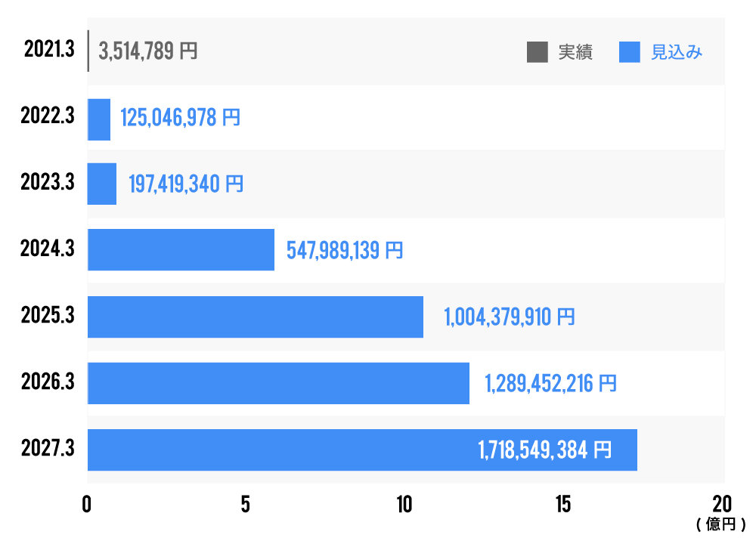Image resolution: width=756 pixels, height=544 pixels.
Task: Click the 実績 legend label
Action: (575, 52)
